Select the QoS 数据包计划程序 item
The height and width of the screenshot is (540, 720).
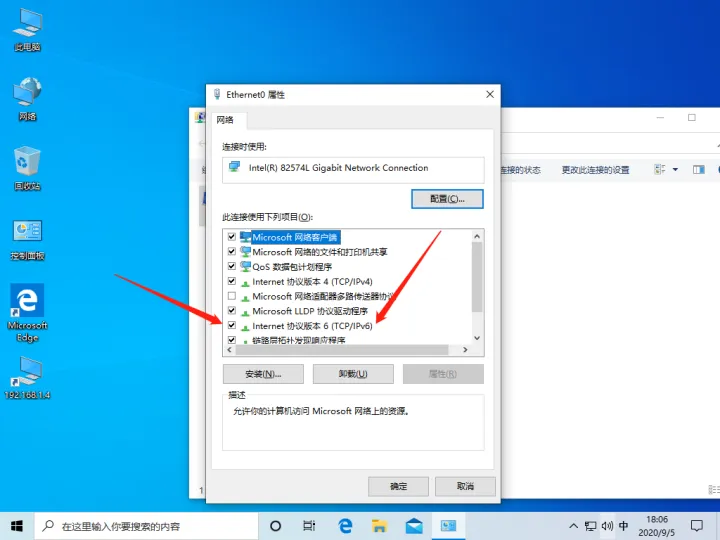[x=292, y=267]
